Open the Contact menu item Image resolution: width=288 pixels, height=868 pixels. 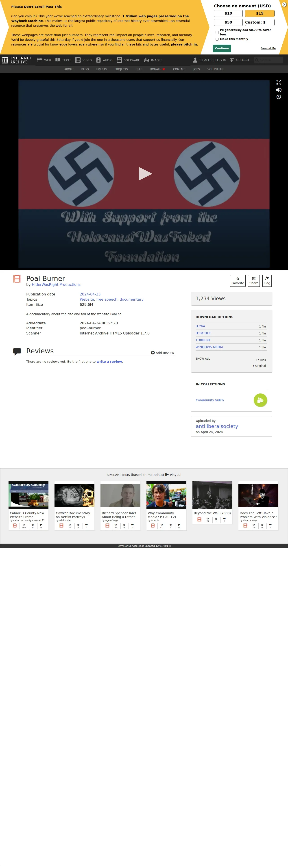(179, 69)
